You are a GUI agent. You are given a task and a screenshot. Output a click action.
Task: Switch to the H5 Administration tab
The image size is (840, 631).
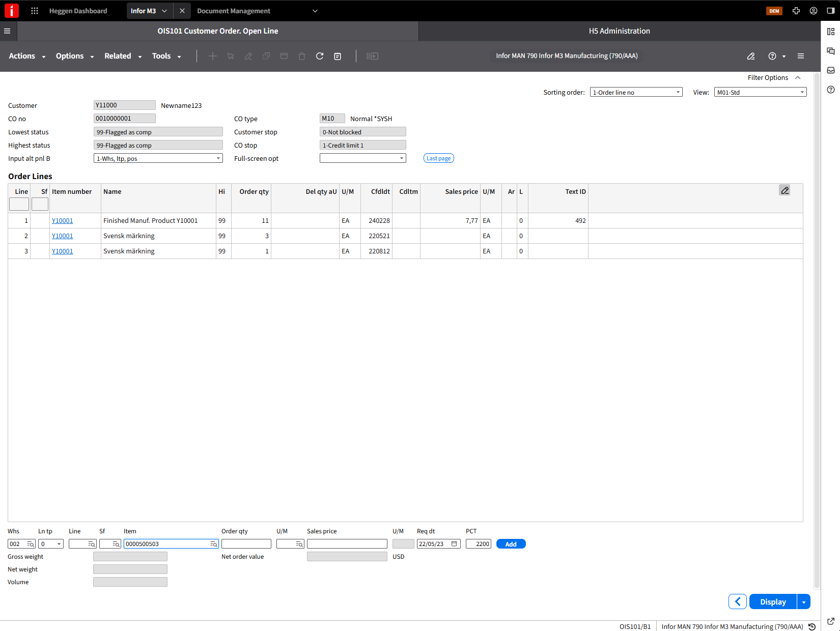619,31
